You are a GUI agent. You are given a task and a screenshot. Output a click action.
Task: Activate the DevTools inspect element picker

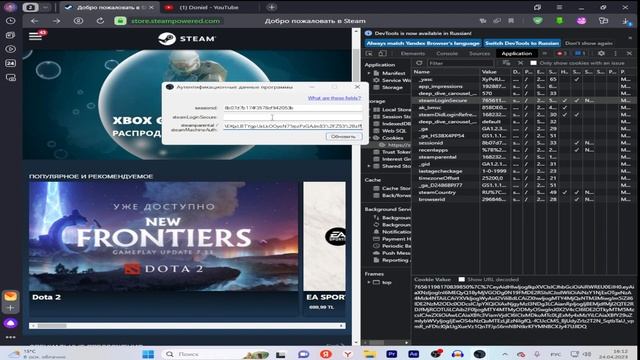pos(370,53)
